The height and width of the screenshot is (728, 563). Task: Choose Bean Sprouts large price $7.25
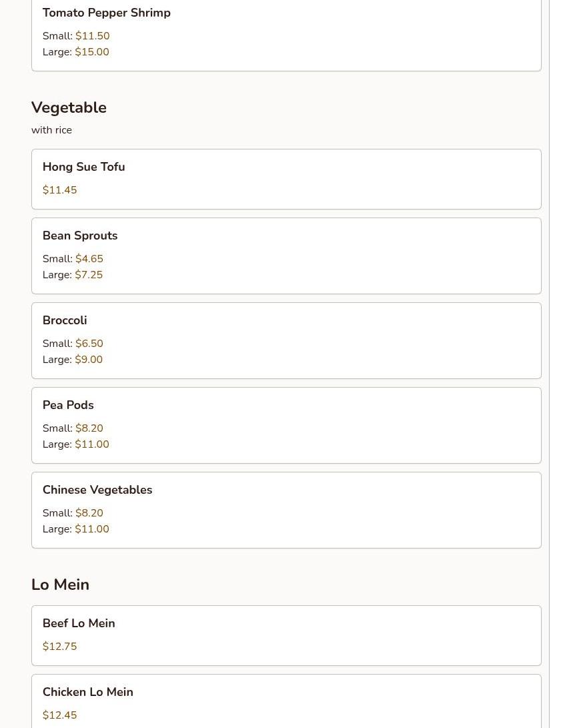pos(89,275)
